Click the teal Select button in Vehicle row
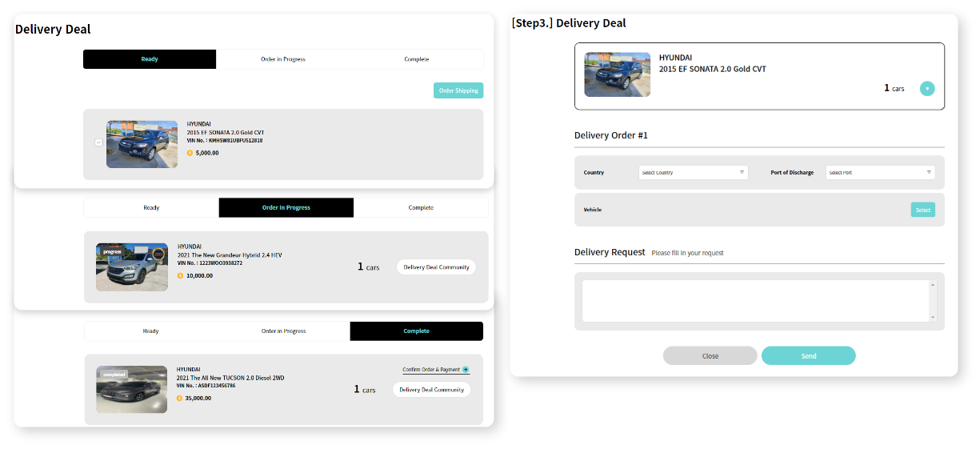 coord(923,210)
